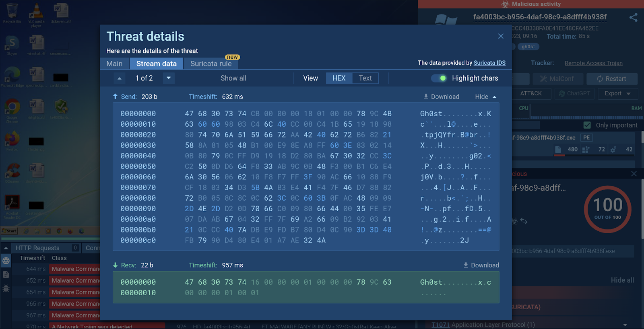Open the ChatGPT analysis button
The image size is (644, 329).
(574, 93)
